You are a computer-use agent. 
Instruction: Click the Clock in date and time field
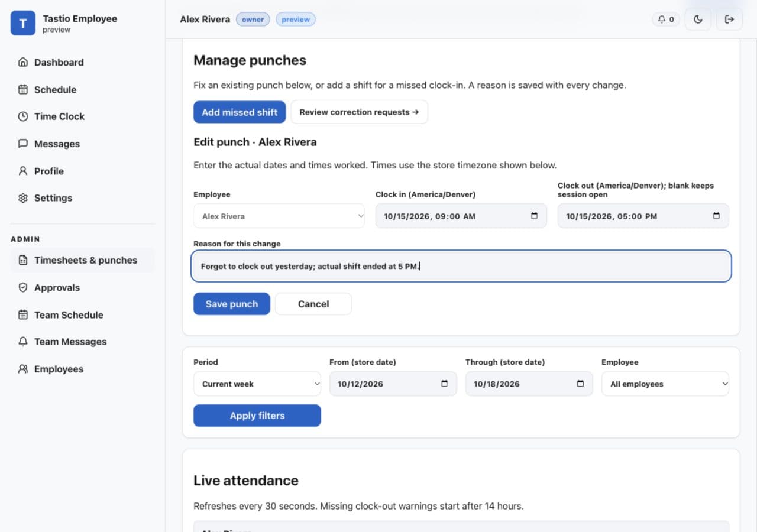click(461, 216)
